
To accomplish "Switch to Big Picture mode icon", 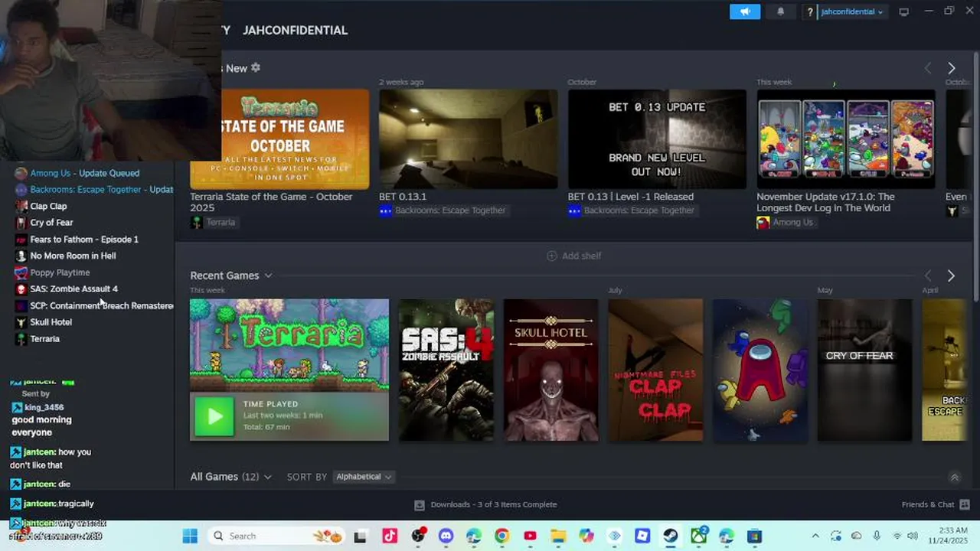I will (904, 11).
